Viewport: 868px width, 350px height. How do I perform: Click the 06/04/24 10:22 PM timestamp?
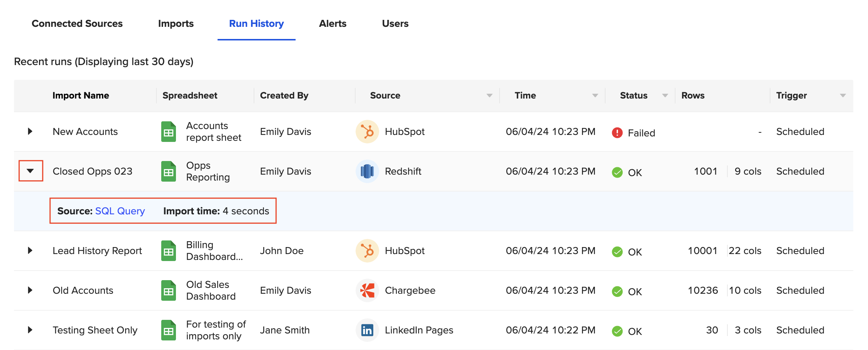550,330
